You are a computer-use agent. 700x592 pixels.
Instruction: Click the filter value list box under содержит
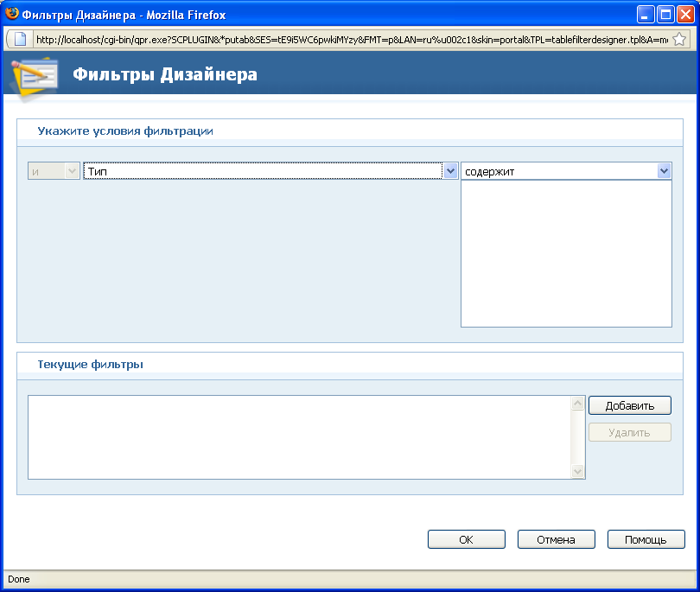pos(566,253)
